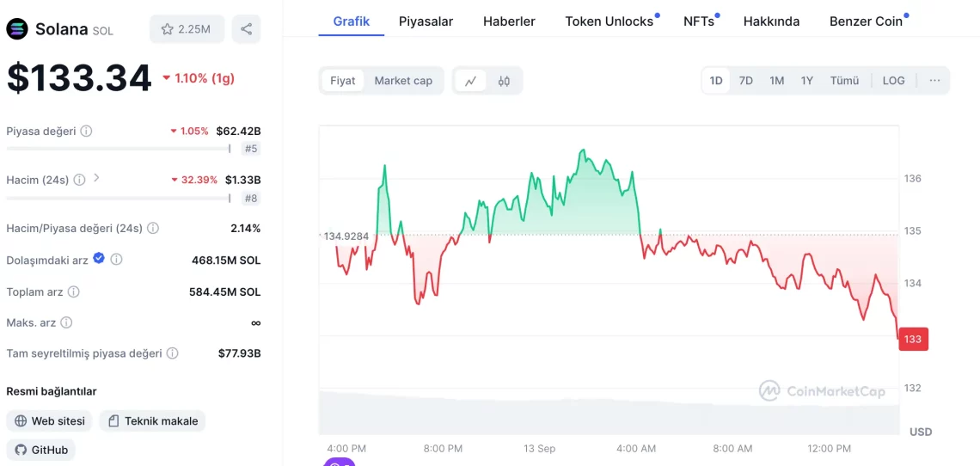Click the 8:00 PM time axis label
Screen dimensions: 980x466
click(x=443, y=449)
